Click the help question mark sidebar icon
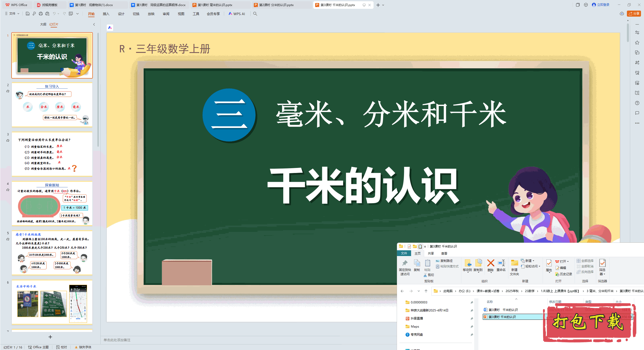Screen dimensions: 644x350 click(637, 103)
